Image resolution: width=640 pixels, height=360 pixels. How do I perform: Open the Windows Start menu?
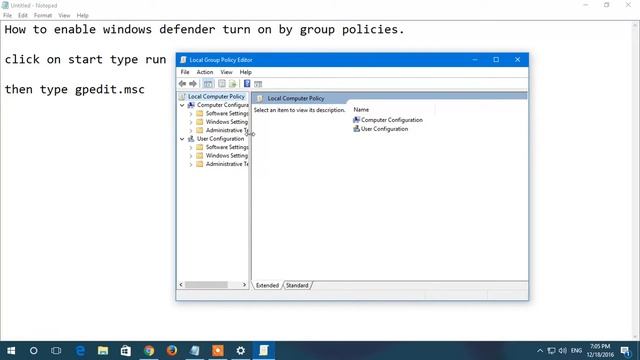pyautogui.click(x=11, y=351)
